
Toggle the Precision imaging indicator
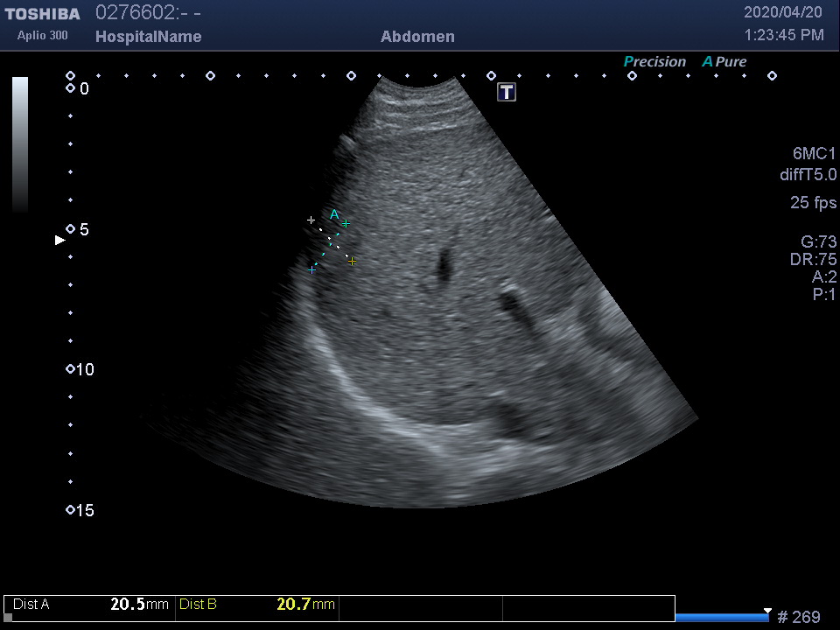point(654,62)
